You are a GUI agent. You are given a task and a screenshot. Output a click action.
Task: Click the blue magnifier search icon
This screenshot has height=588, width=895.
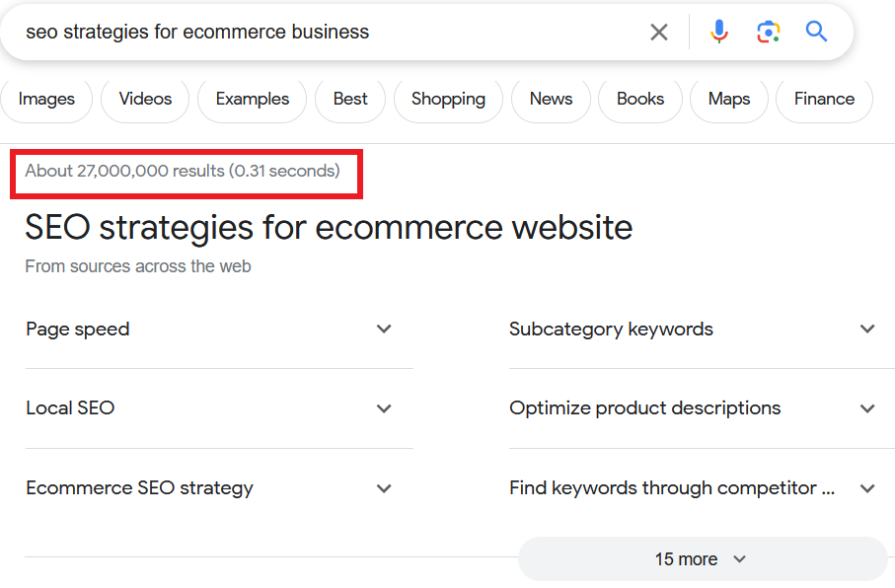click(816, 33)
